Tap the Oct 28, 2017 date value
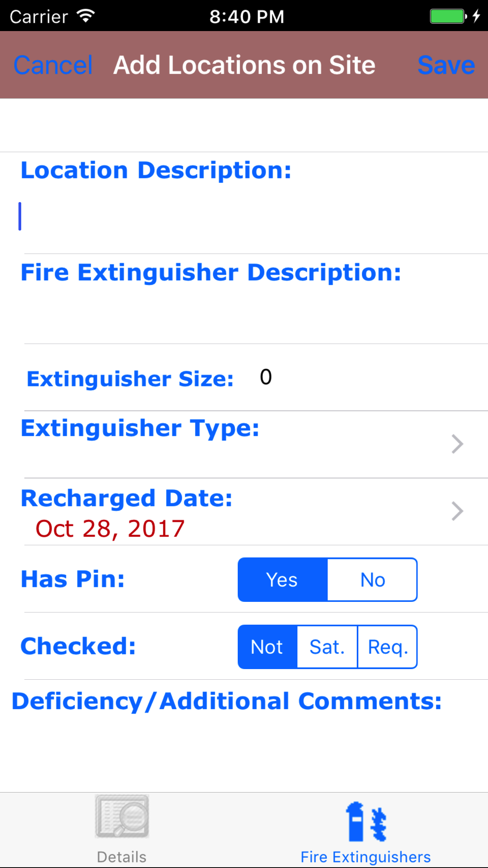Screen dimensions: 488x868 tap(110, 529)
